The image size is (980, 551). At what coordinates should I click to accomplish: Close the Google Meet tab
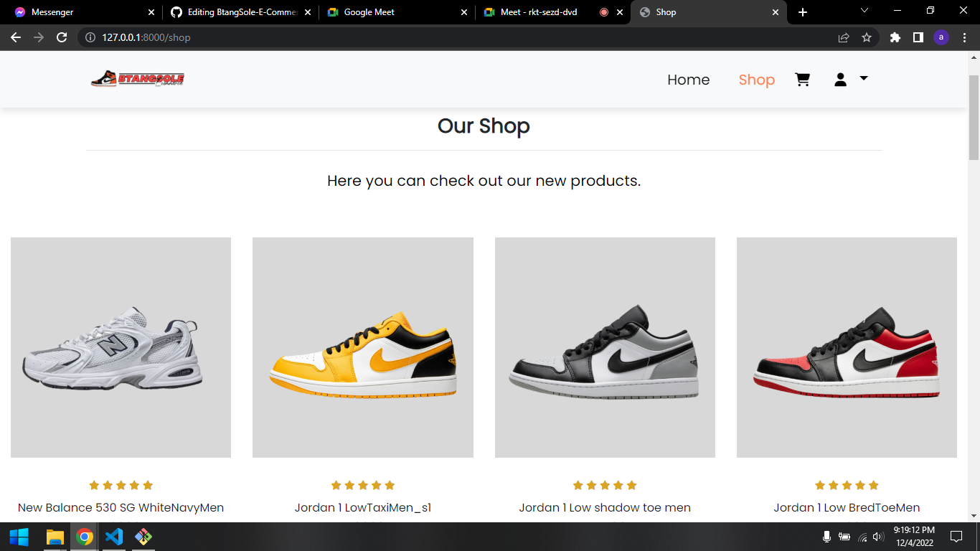coord(463,12)
